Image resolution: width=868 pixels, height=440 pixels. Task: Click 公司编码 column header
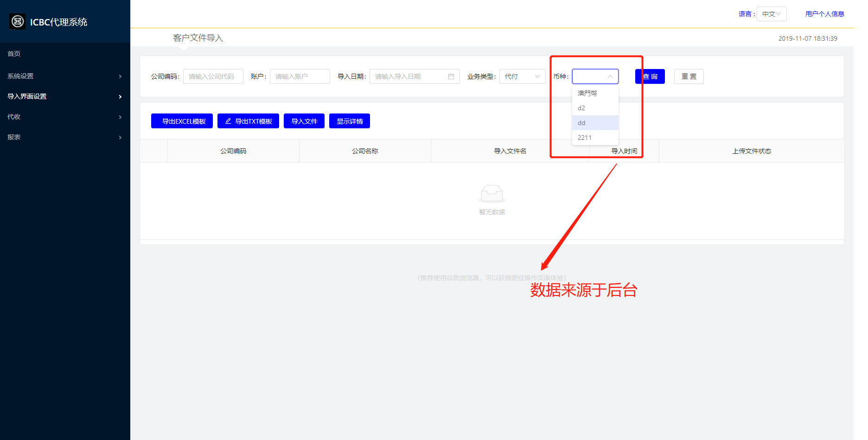[233, 151]
